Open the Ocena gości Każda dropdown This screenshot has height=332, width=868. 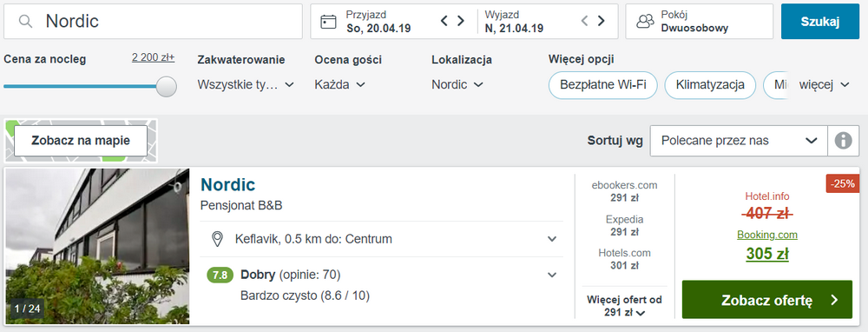340,85
